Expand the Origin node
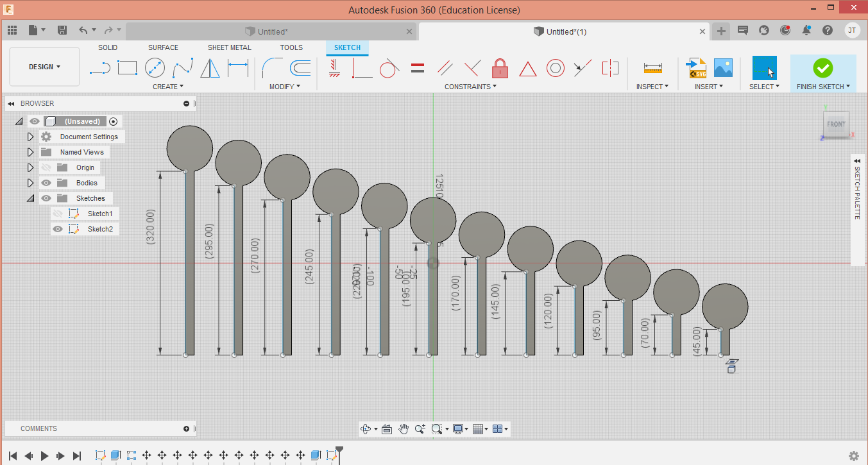 click(30, 167)
